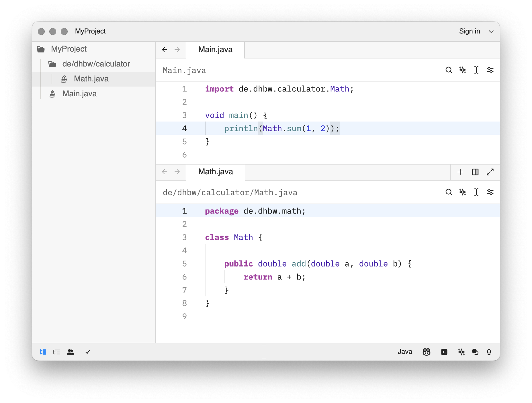Toggle the collaboration panel icon

pyautogui.click(x=71, y=352)
